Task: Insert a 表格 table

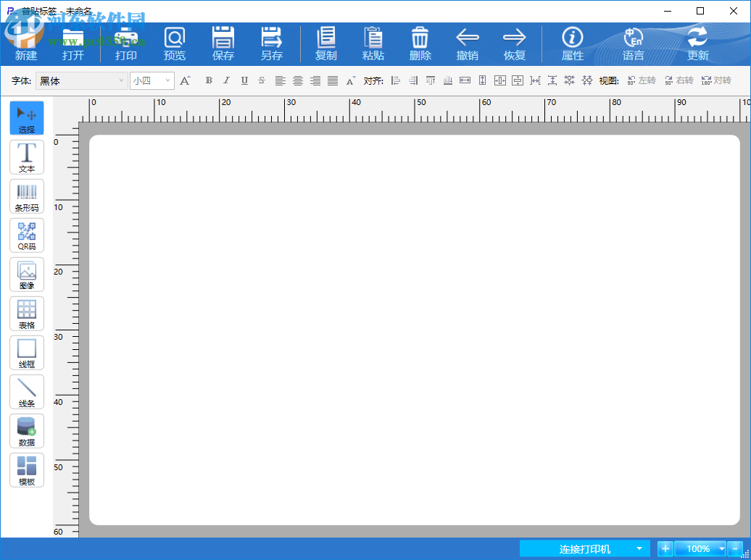Action: click(27, 314)
